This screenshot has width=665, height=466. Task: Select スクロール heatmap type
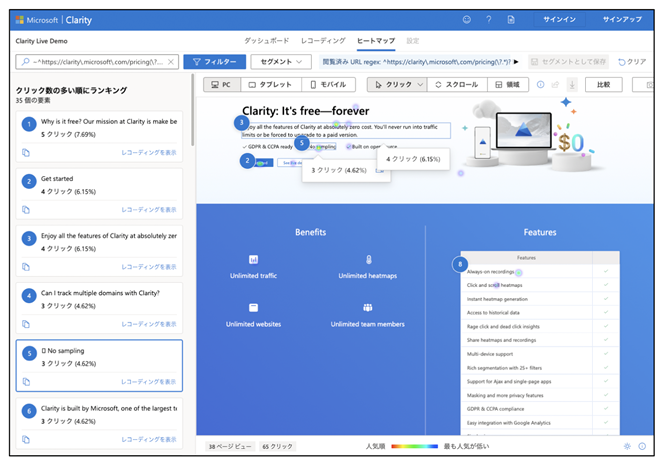[457, 84]
